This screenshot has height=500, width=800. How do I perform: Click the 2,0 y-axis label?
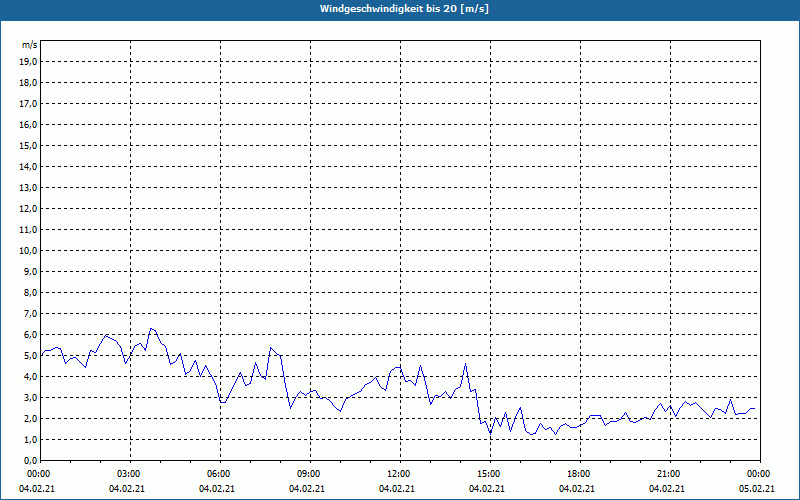point(30,418)
